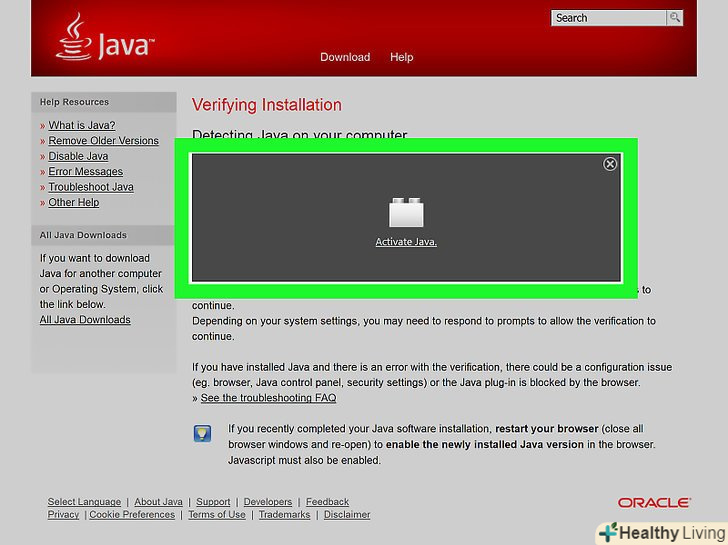
Task: Click Developers footer link
Action: (268, 502)
